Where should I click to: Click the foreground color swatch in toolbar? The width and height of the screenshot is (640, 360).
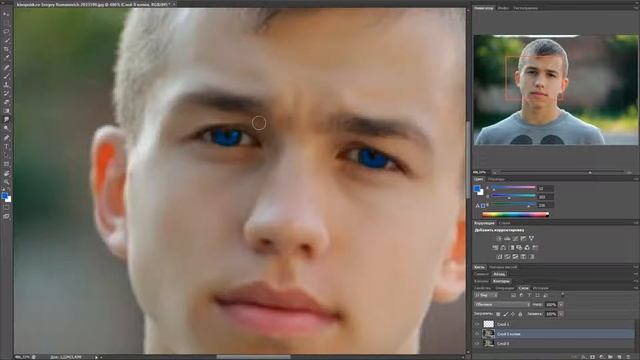pyautogui.click(x=4, y=196)
